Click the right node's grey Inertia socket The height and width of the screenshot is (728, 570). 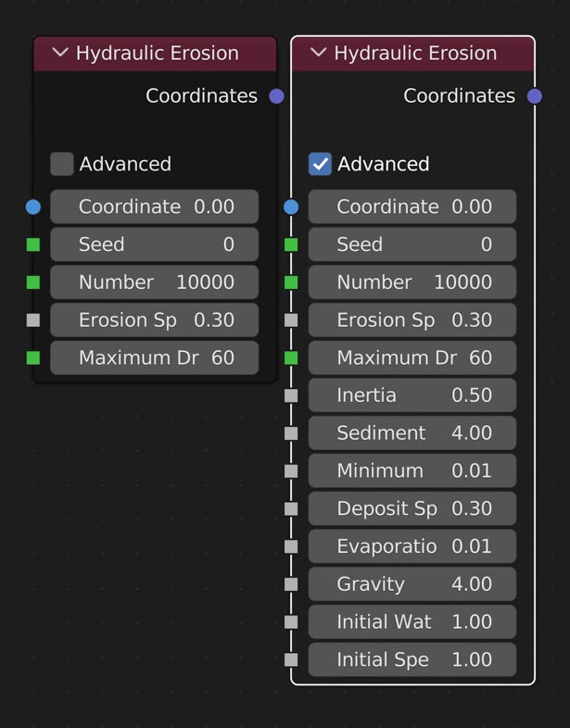(291, 395)
